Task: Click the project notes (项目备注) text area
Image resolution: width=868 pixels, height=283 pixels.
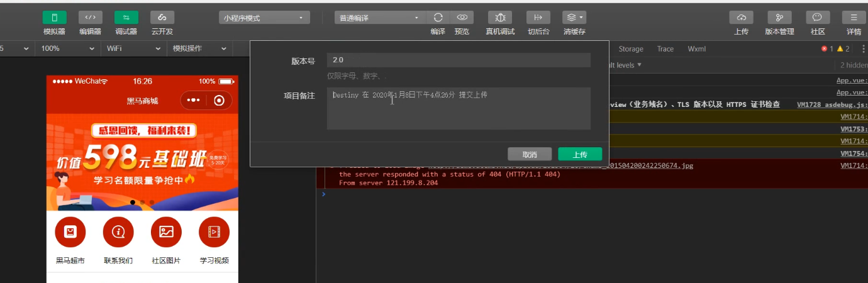Action: click(459, 108)
